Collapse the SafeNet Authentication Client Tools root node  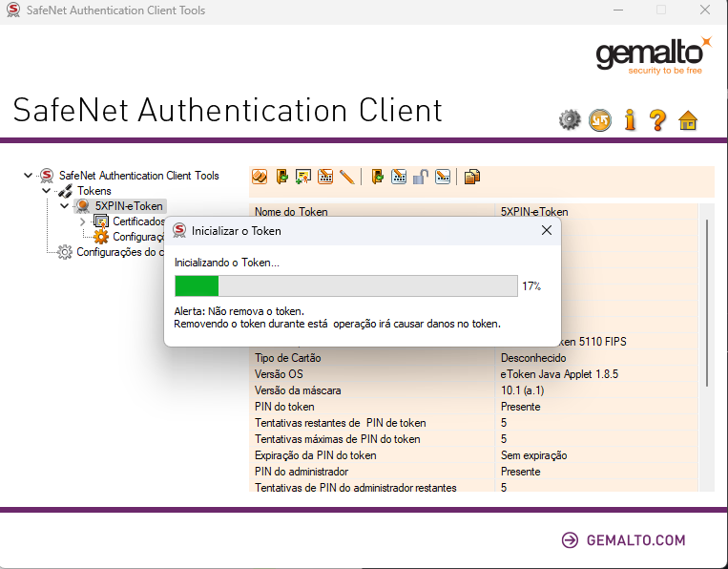point(30,176)
